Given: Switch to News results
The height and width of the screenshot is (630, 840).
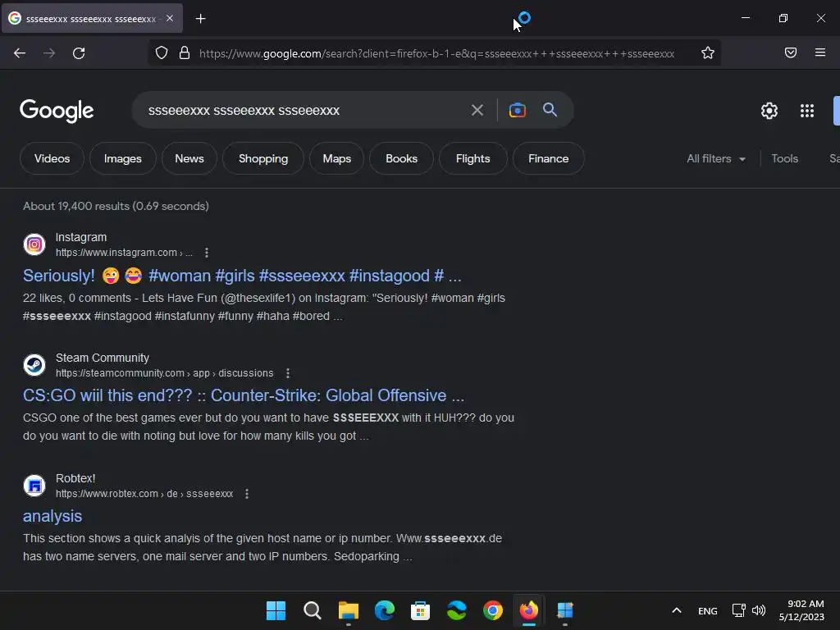Looking at the screenshot, I should pyautogui.click(x=189, y=158).
